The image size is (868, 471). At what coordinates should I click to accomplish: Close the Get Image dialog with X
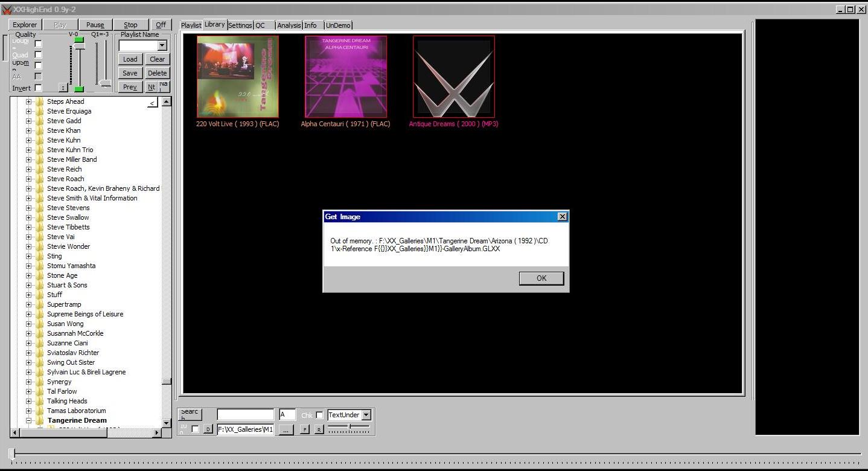point(562,217)
